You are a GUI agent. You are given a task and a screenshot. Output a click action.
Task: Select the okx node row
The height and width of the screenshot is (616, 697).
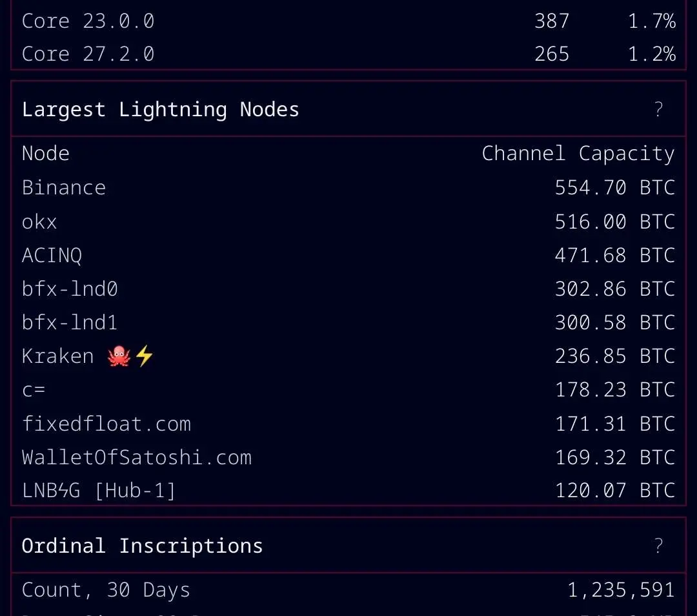(39, 222)
